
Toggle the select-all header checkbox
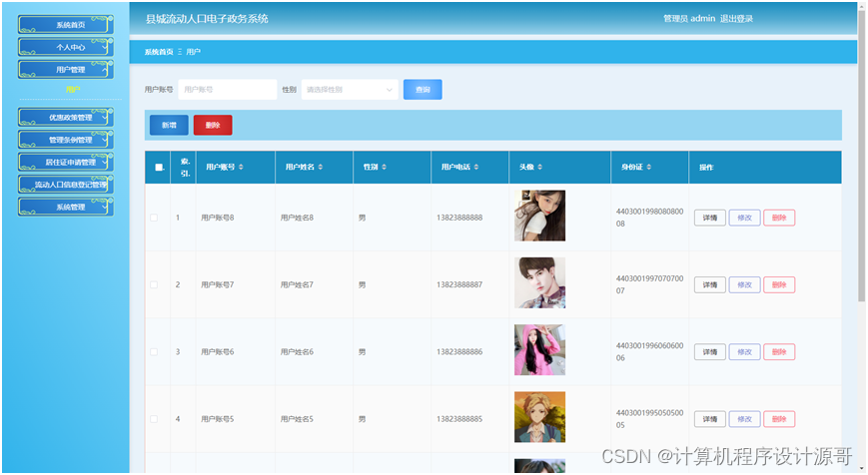click(159, 167)
